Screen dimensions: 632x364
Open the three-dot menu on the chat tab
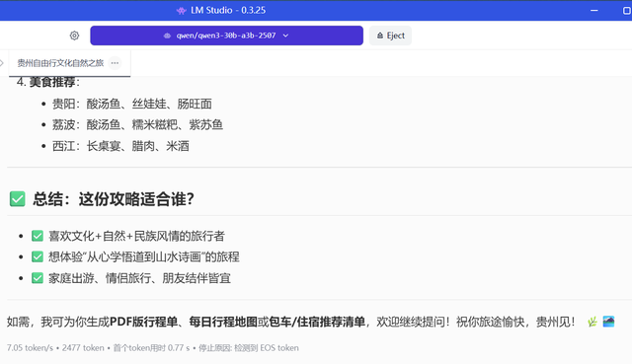115,63
